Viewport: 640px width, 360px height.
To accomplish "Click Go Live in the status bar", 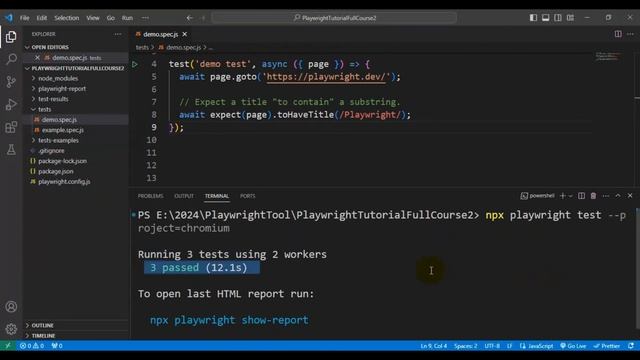I will [573, 346].
